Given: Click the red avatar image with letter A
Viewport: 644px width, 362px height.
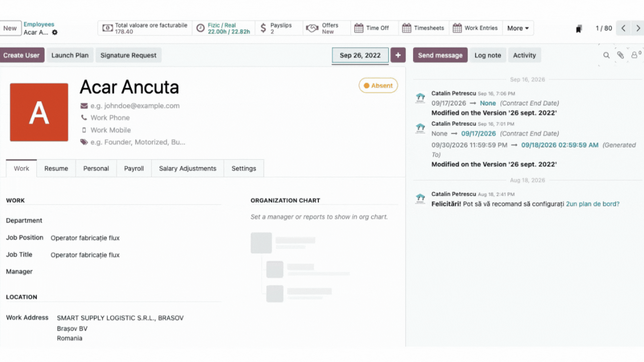Looking at the screenshot, I should (x=39, y=112).
